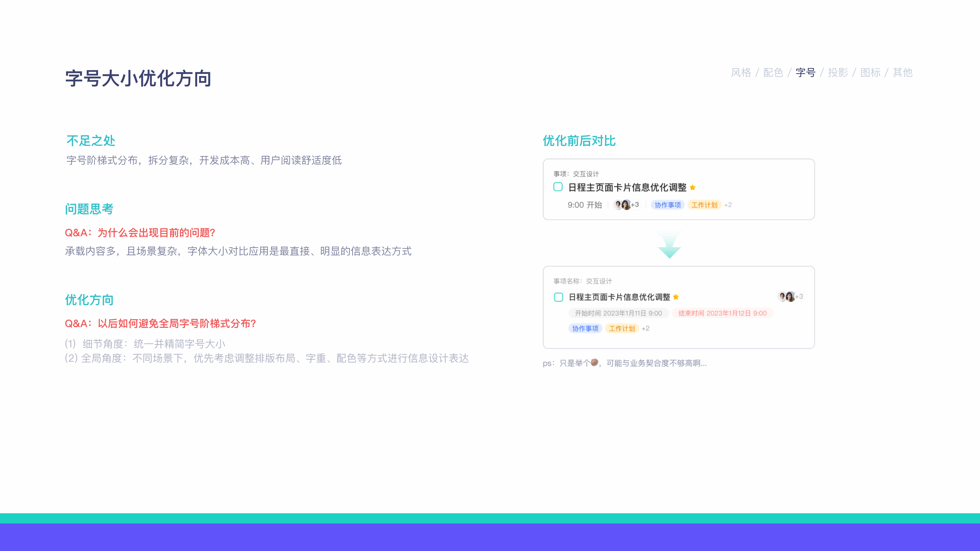Expand the +2 hidden tags on the first card

727,205
